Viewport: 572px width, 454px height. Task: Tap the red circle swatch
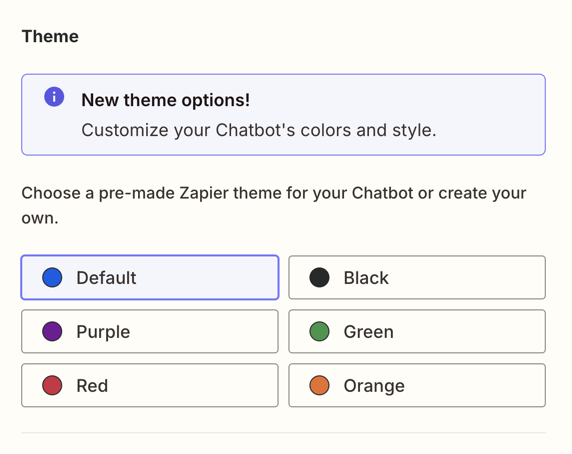coord(52,385)
